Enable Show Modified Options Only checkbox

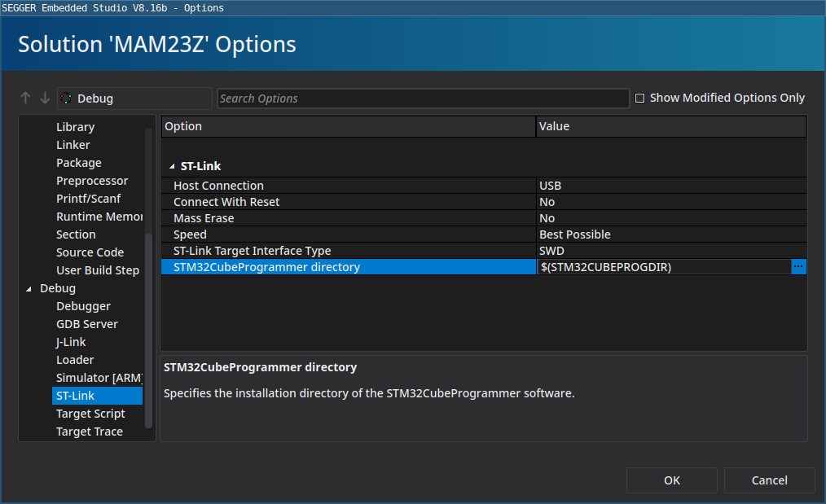pos(640,99)
